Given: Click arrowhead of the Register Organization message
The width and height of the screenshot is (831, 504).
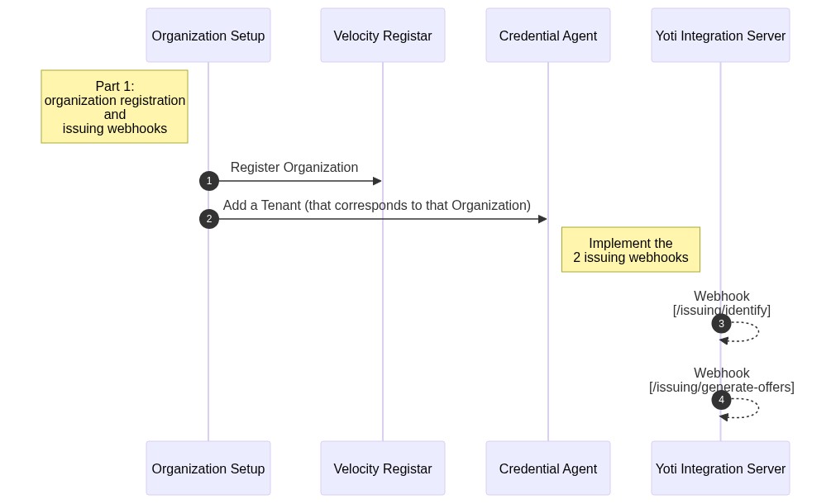Looking at the screenshot, I should point(377,181).
